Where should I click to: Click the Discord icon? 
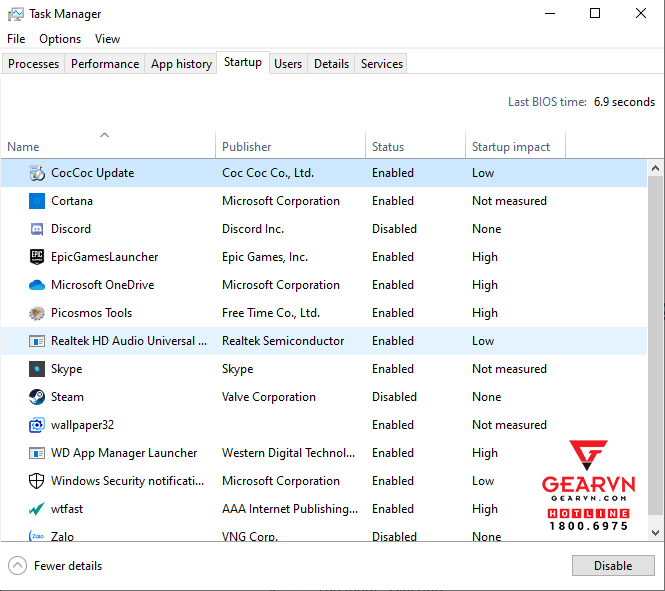click(37, 229)
